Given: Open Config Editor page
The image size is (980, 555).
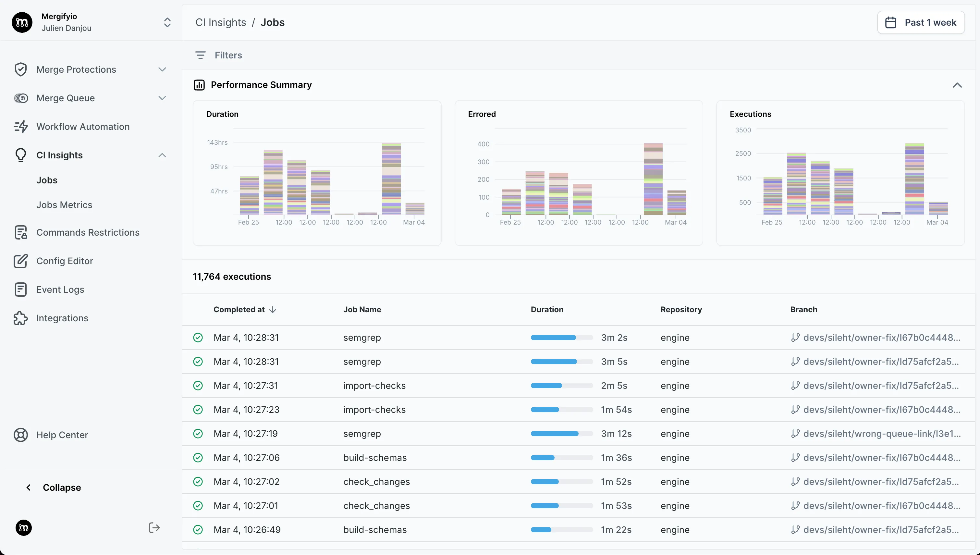Looking at the screenshot, I should pyautogui.click(x=65, y=261).
